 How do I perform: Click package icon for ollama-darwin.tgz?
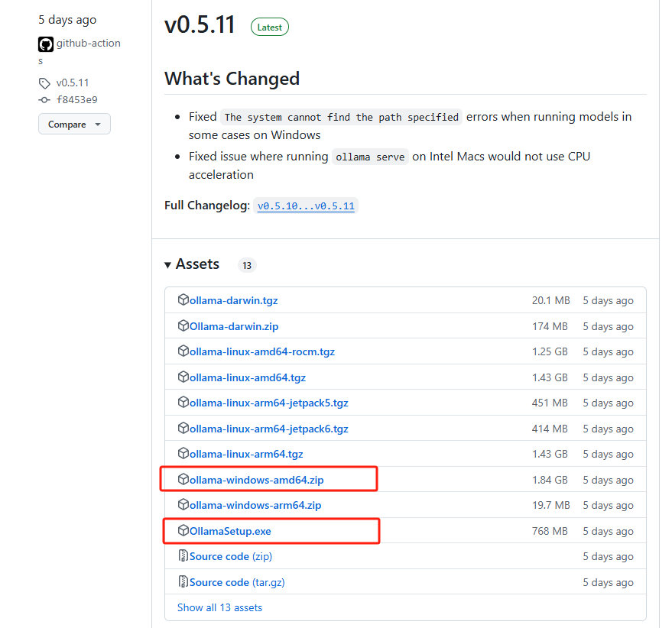183,299
